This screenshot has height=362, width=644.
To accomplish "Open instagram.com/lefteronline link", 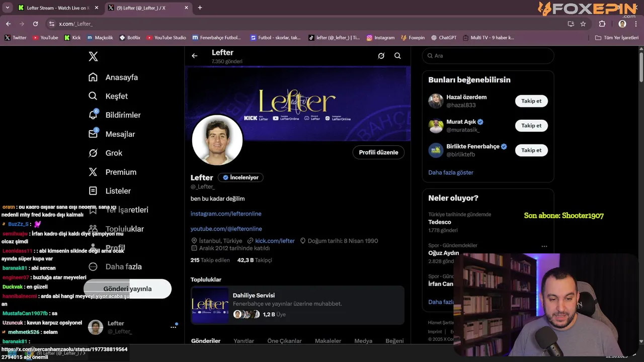I will point(226,214).
